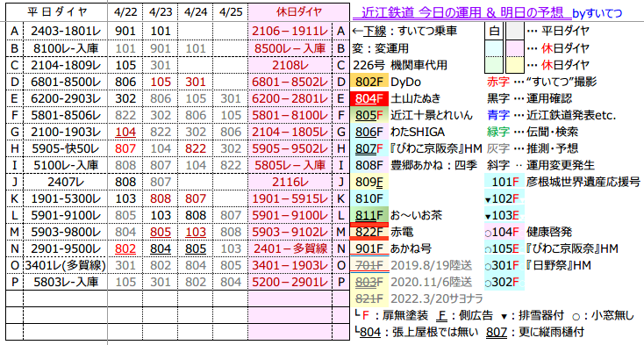Click the 5903-9800レ weekday service cell
Screen dimensions: 644x345
[x=65, y=232]
